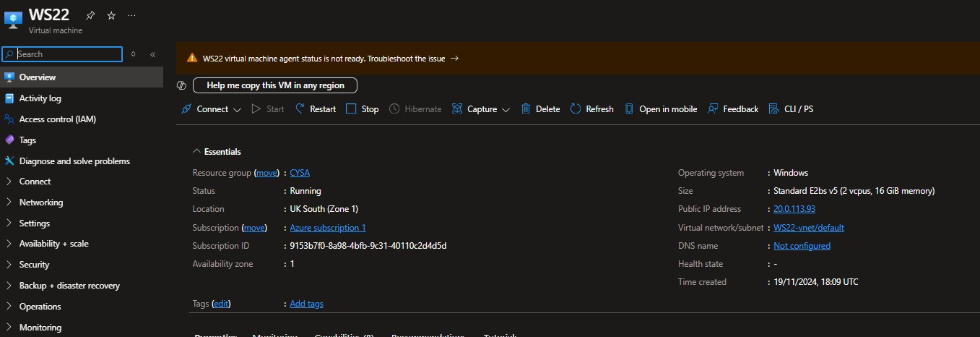Click the edit link beside Tags
This screenshot has height=337, width=980.
tap(222, 304)
